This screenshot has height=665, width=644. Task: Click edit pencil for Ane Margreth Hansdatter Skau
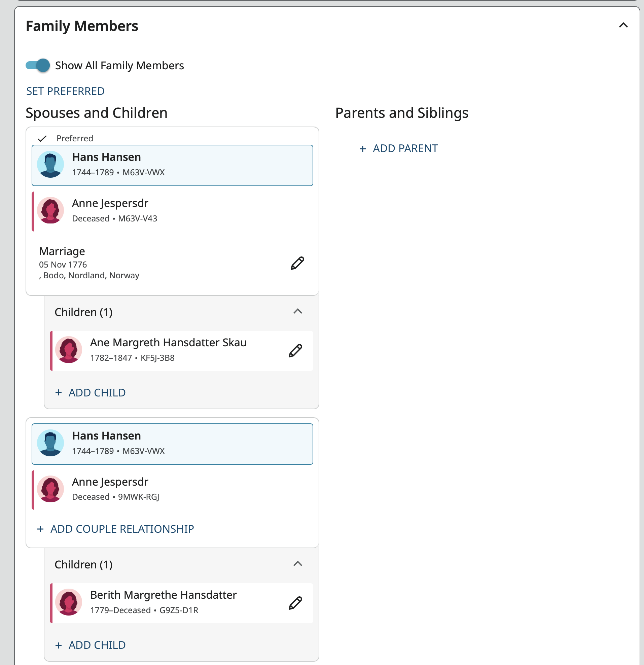click(x=295, y=350)
